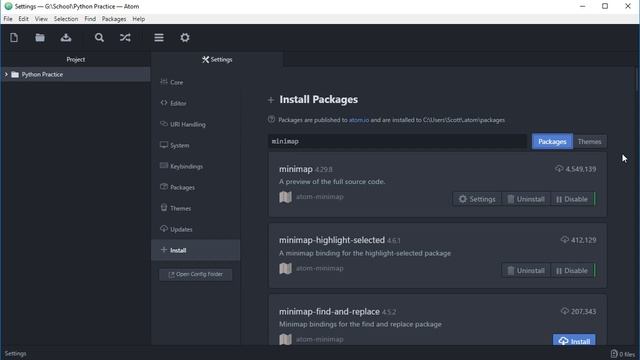Viewport: 640px width, 360px height.
Task: Click the Python Practice folder icon
Action: point(15,75)
